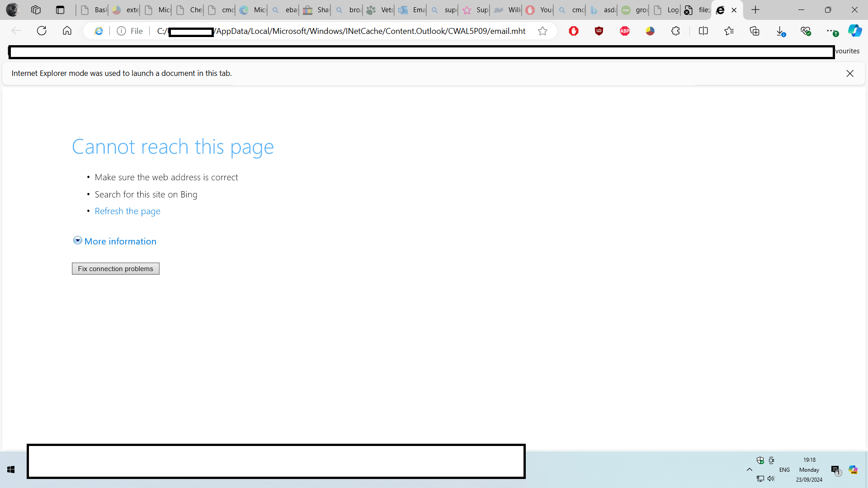Open the Favourites list icon
This screenshot has height=488, width=868.
729,31
